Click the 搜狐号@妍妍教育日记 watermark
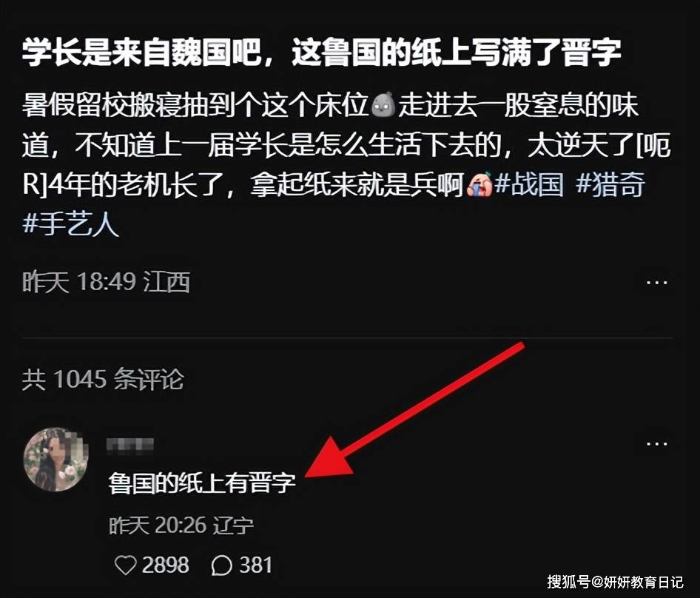700x598 pixels. point(615,582)
